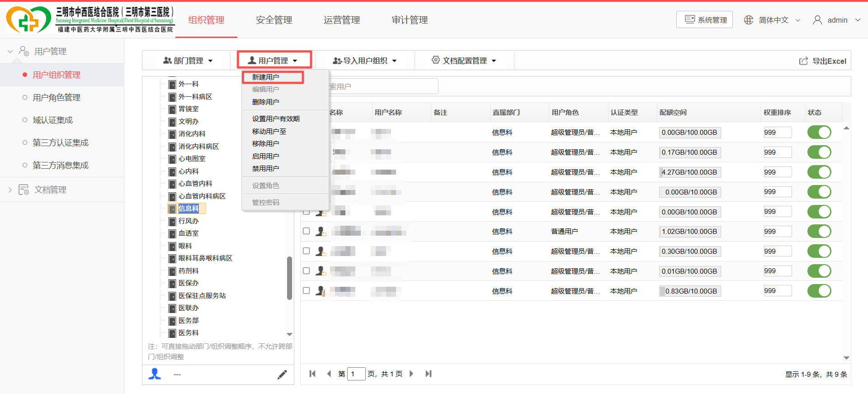This screenshot has width=868, height=394.
Task: Click the department tree vertical scrollbar
Action: [x=289, y=278]
